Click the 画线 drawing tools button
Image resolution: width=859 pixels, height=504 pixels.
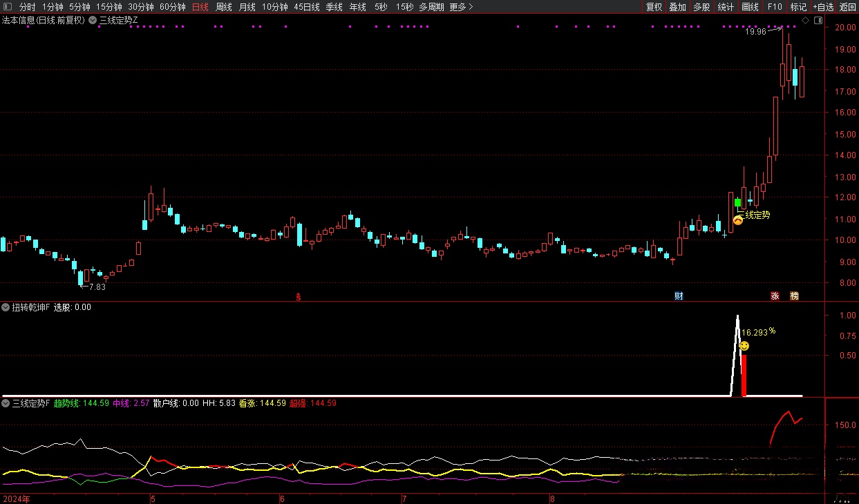(750, 7)
